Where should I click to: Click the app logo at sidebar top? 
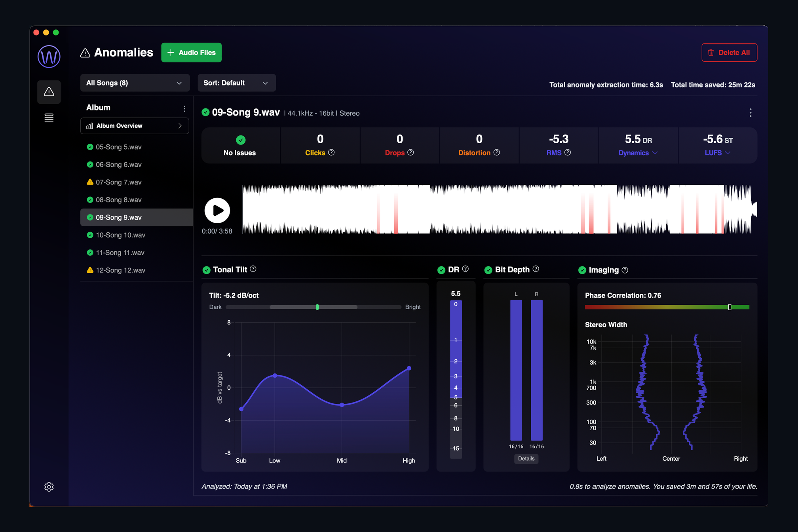click(x=49, y=56)
